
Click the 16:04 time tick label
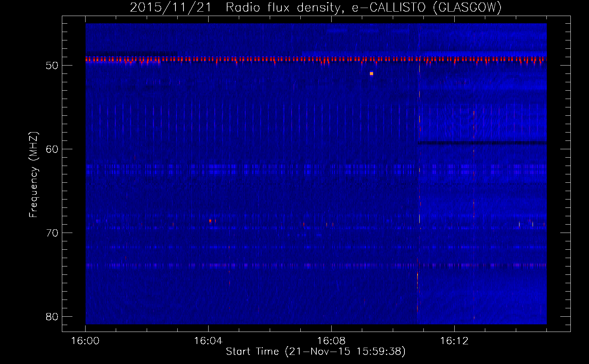tap(208, 341)
